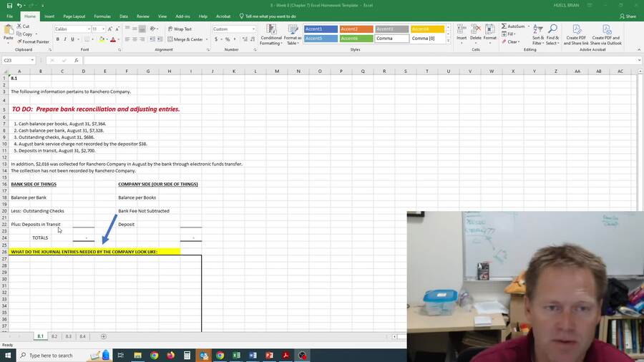Select cell 'Balance per Bank'
The width and height of the screenshot is (644, 362).
tap(29, 197)
